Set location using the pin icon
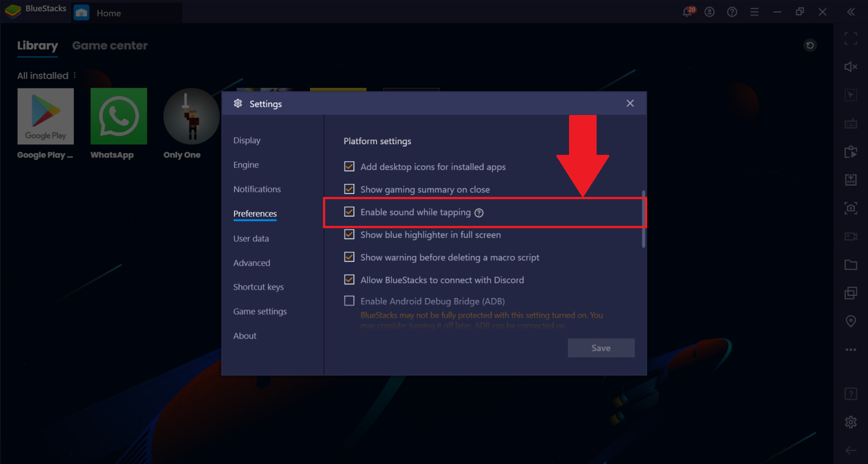Viewport: 868px width, 464px height. pyautogui.click(x=851, y=321)
